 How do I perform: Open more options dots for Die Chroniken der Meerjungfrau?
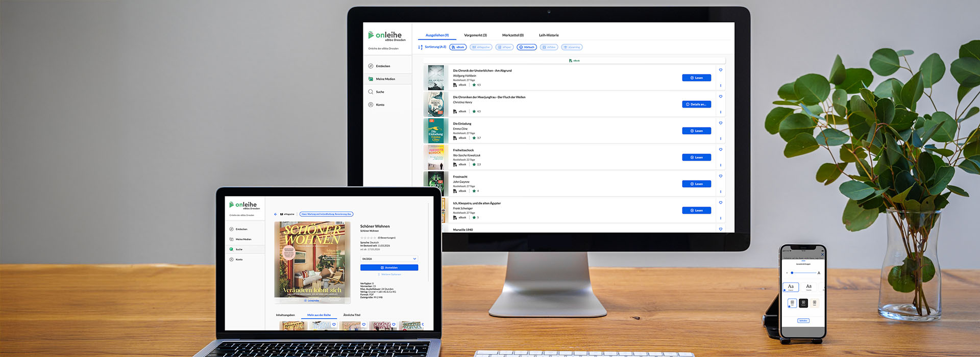[721, 112]
